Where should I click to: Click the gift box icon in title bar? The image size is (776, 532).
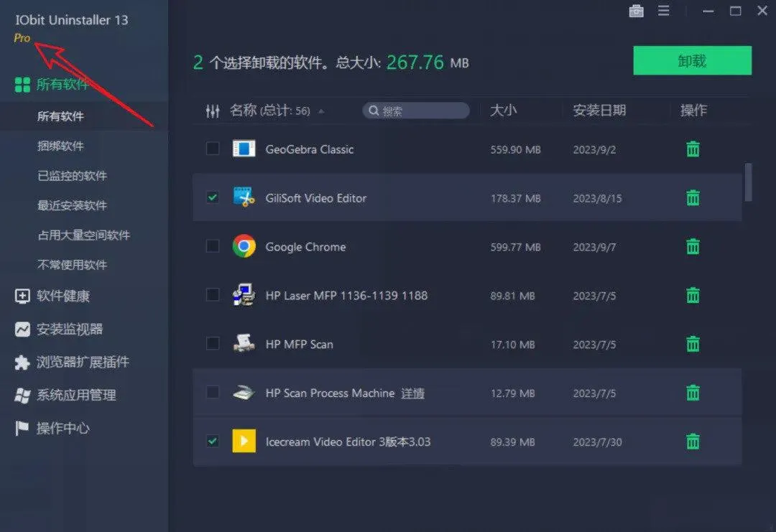pos(636,11)
